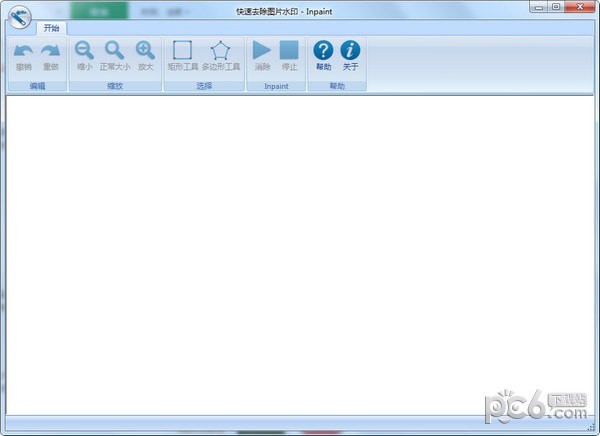Zoom out with the 缩小 magnifier

tap(85, 51)
